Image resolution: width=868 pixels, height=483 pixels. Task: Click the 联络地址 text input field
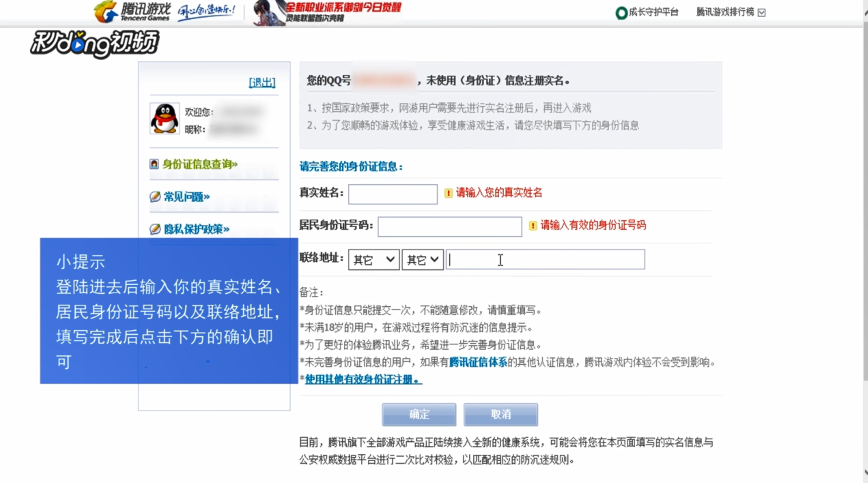coord(545,260)
